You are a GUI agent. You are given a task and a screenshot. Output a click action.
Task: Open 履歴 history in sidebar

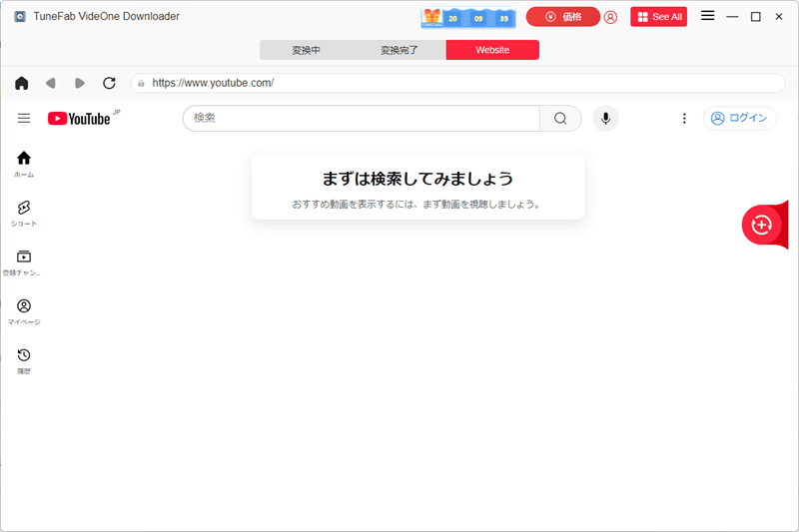[x=24, y=361]
